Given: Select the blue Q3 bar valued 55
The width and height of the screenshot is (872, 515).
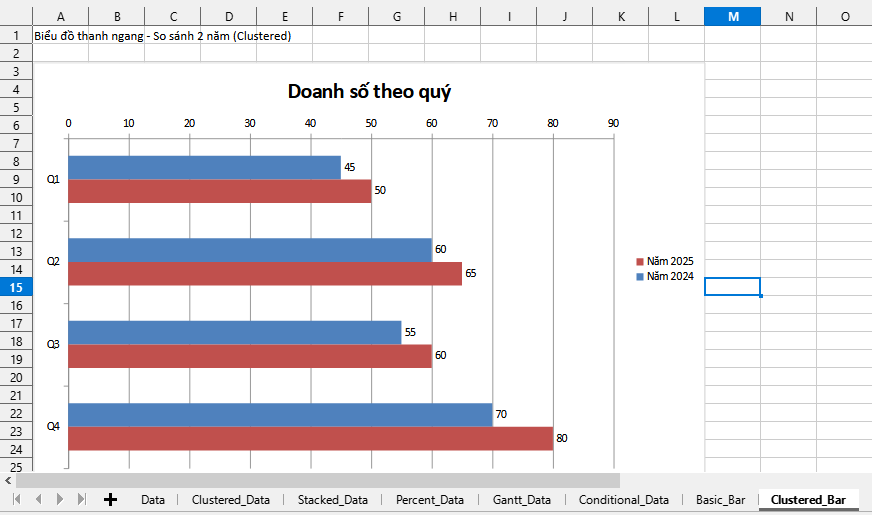Looking at the screenshot, I should [x=235, y=333].
